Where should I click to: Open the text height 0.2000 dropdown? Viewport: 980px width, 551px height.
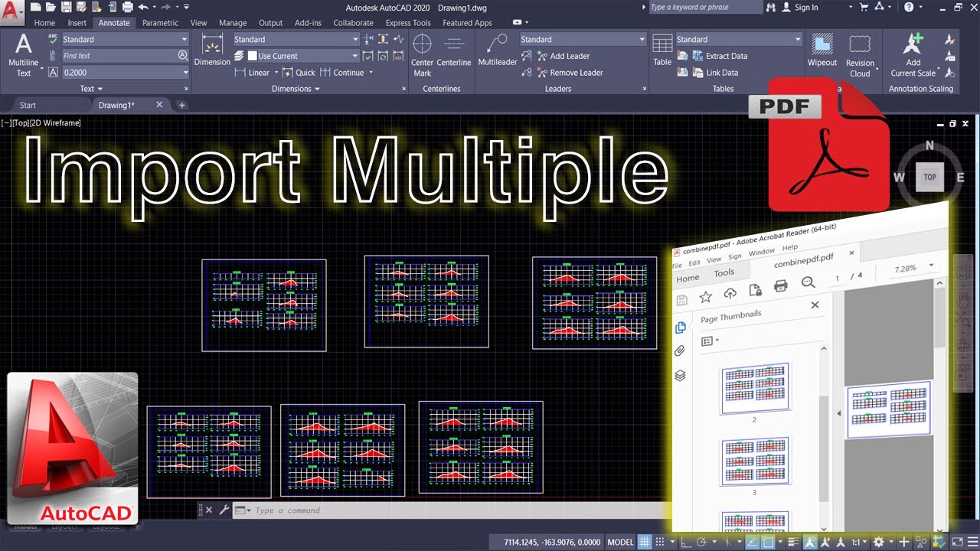[x=125, y=72]
